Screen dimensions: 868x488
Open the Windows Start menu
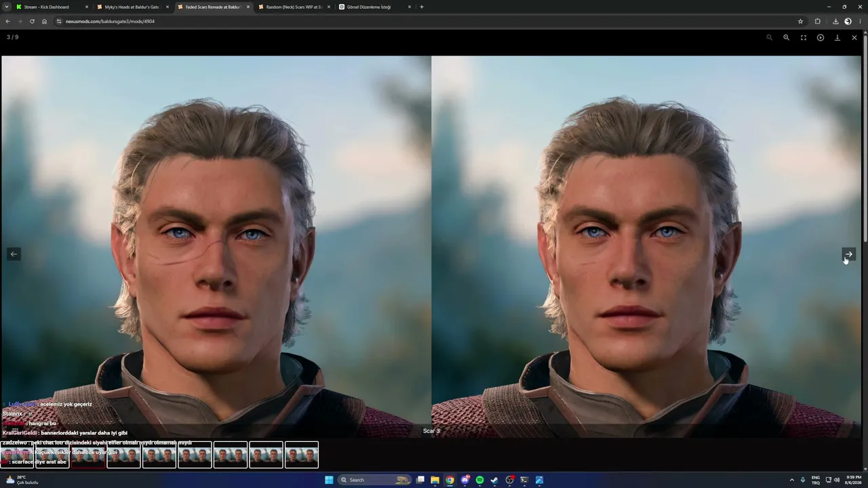coord(329,480)
